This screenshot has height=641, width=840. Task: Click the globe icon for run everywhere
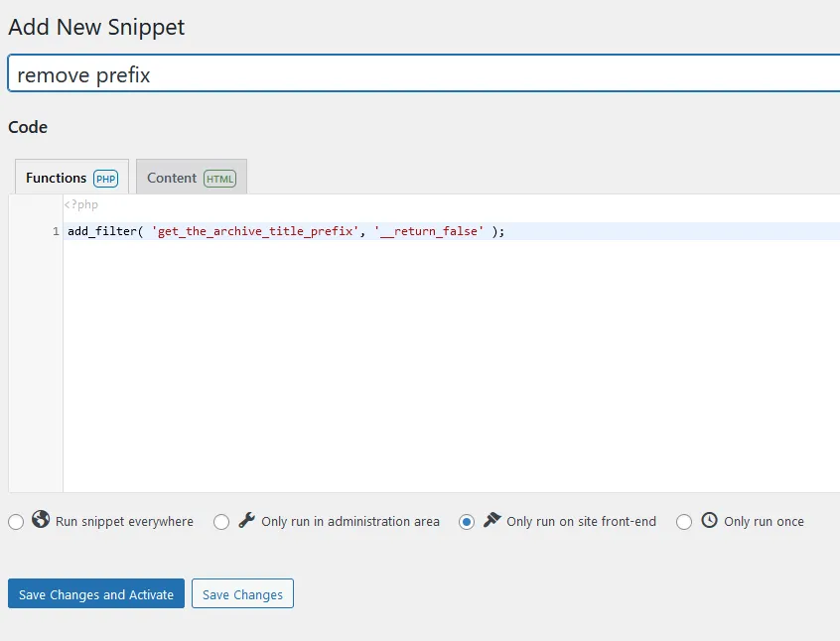point(41,520)
